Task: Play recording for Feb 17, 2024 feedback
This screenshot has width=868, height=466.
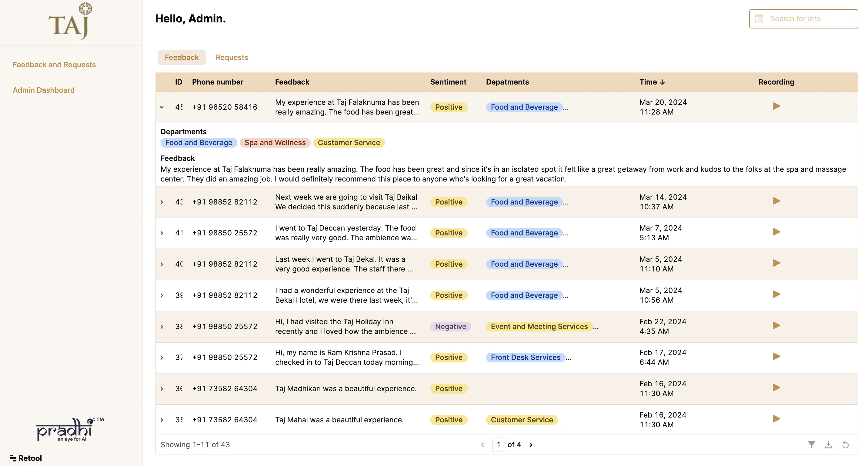Action: [x=776, y=357]
